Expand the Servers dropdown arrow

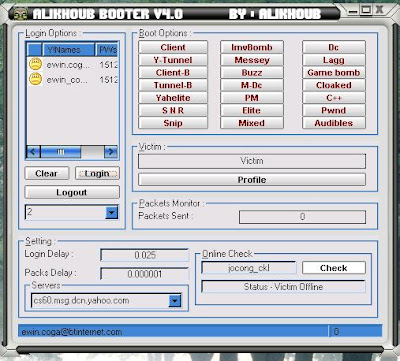click(175, 301)
